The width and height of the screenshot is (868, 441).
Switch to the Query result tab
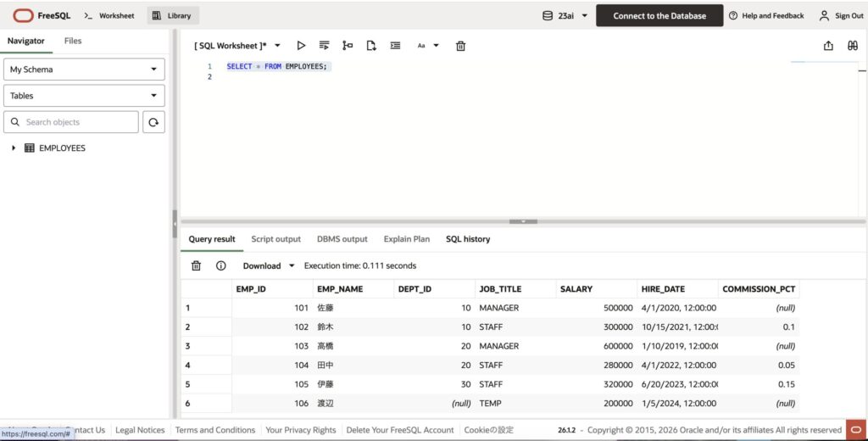211,239
